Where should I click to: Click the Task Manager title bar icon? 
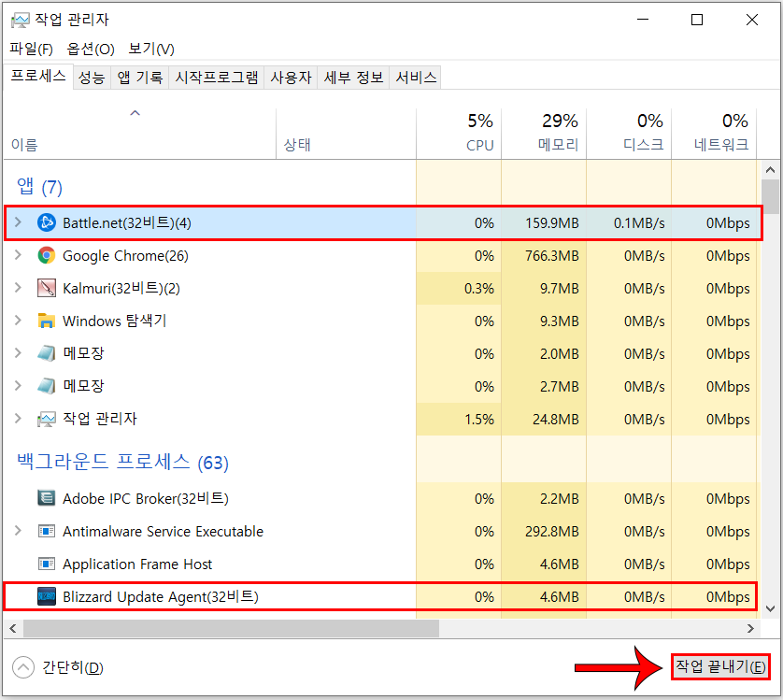pos(21,21)
